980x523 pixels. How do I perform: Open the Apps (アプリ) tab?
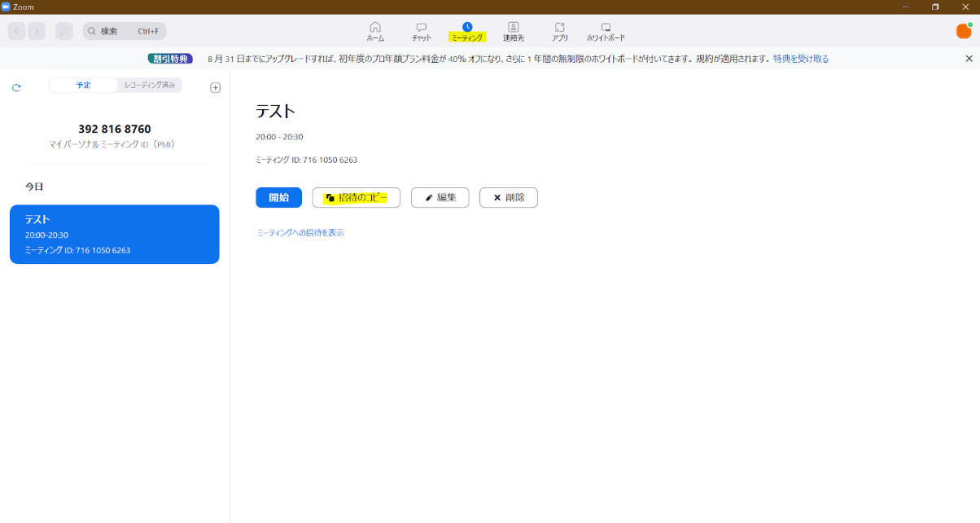(560, 32)
